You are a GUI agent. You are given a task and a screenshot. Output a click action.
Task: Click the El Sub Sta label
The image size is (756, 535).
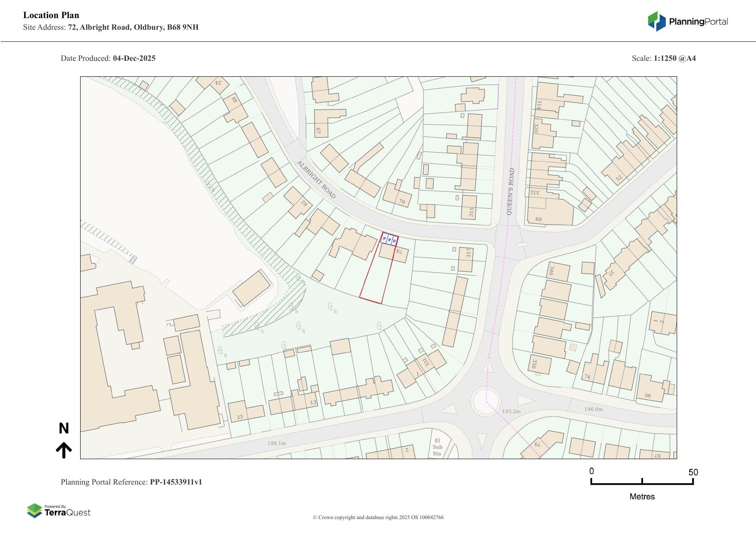pos(437,447)
